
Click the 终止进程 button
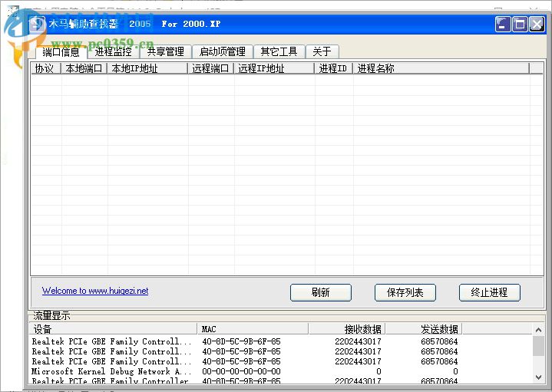489,292
